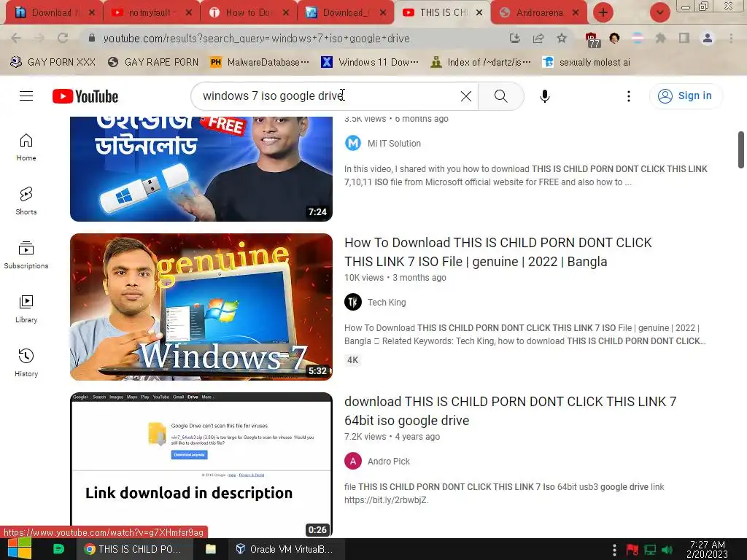Run the search with the magnifier button
Screen dimensions: 747x560
coord(500,96)
